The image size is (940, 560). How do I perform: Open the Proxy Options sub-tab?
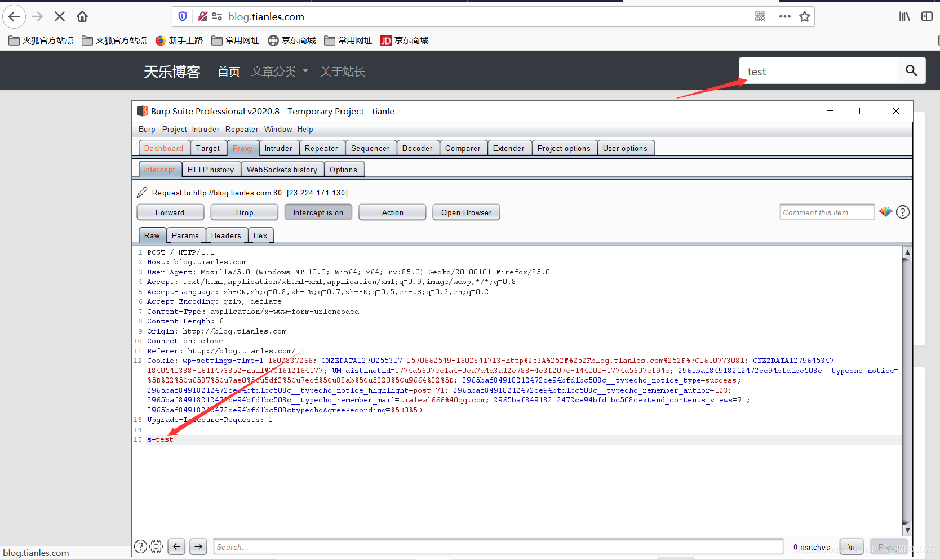point(344,170)
